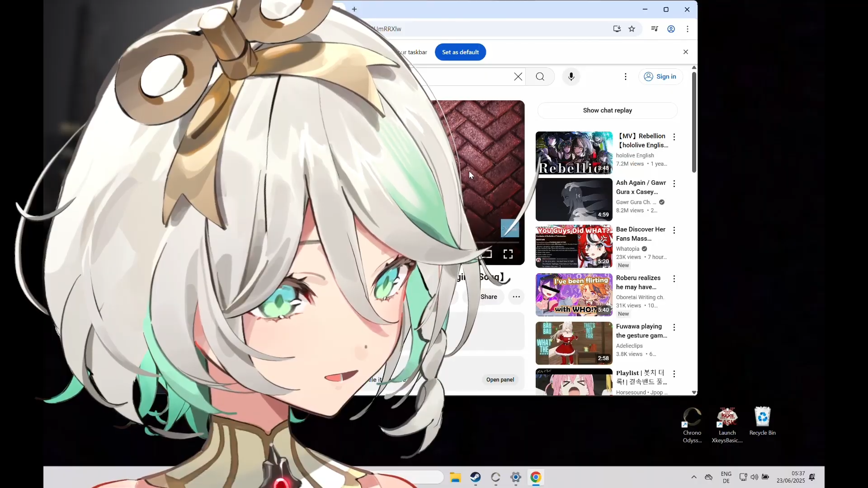Open Chrome profile avatar icon
868x488 pixels.
pyautogui.click(x=671, y=29)
